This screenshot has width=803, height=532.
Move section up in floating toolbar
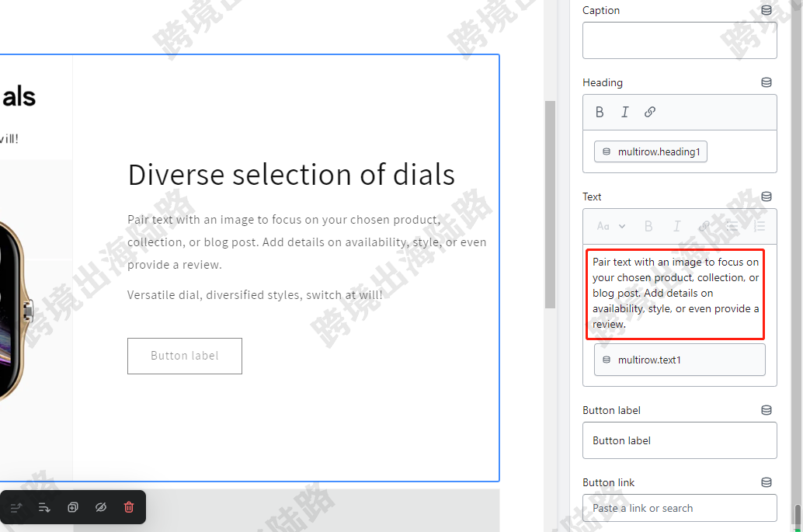[x=16, y=507]
